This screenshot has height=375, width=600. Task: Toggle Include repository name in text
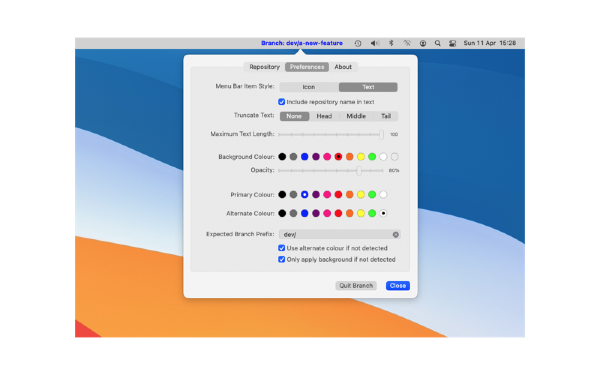282,102
